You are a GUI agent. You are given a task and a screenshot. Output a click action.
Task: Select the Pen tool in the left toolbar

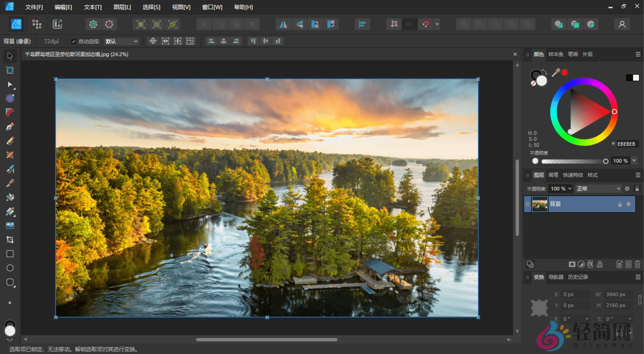click(10, 126)
